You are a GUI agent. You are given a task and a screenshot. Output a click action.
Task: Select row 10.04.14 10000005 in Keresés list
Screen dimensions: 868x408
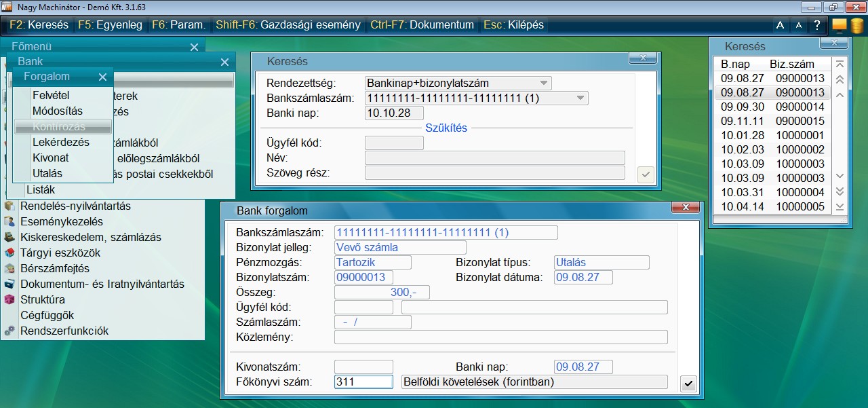tap(772, 206)
